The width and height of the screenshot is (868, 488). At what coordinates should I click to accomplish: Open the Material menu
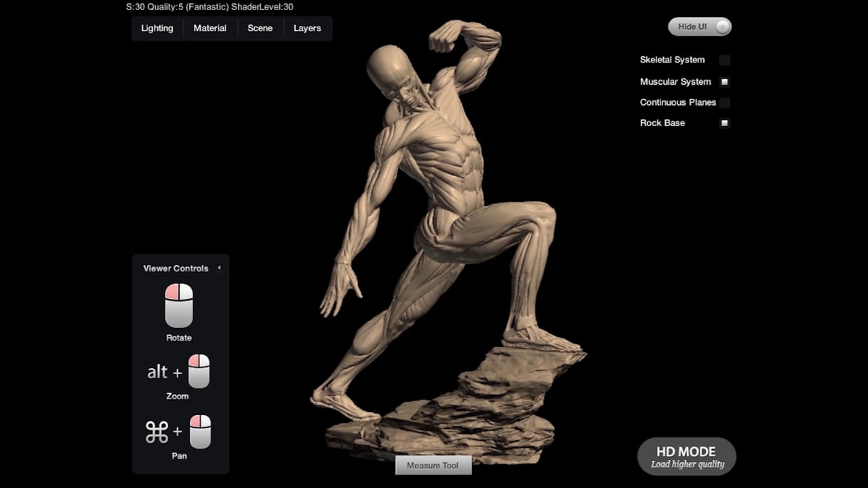coord(210,28)
